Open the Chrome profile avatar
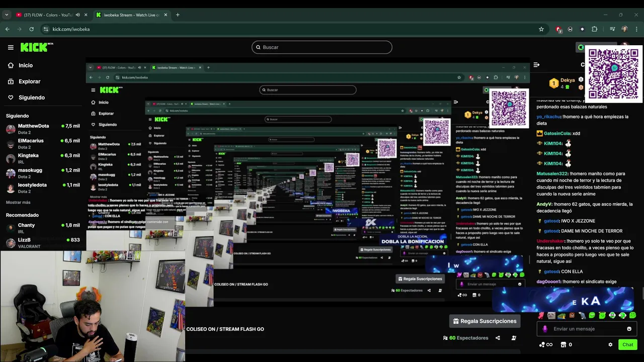644x362 pixels. pos(624,29)
